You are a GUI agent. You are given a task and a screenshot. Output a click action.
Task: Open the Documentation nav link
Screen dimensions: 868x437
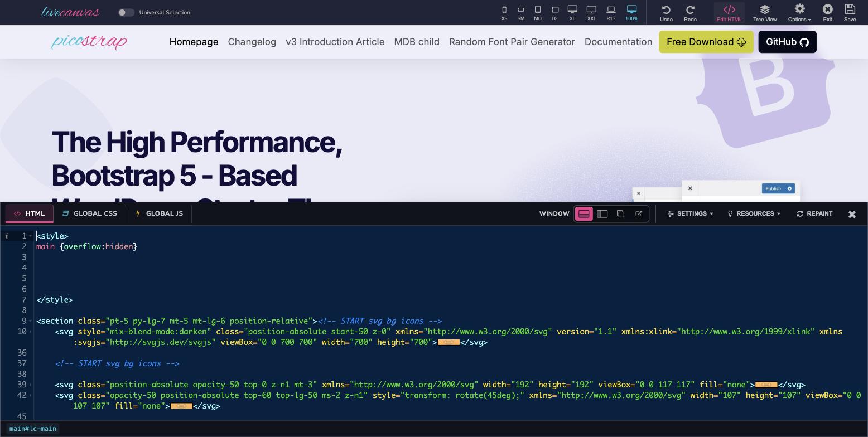618,42
